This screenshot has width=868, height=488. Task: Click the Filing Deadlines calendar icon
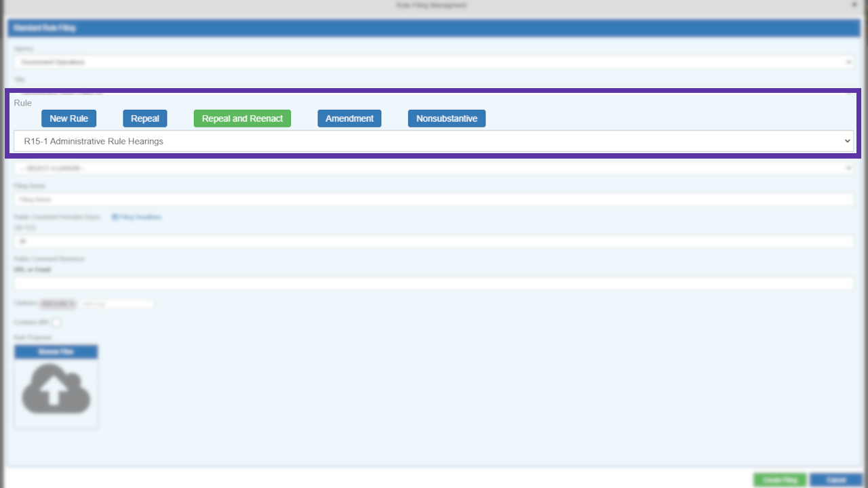point(115,217)
